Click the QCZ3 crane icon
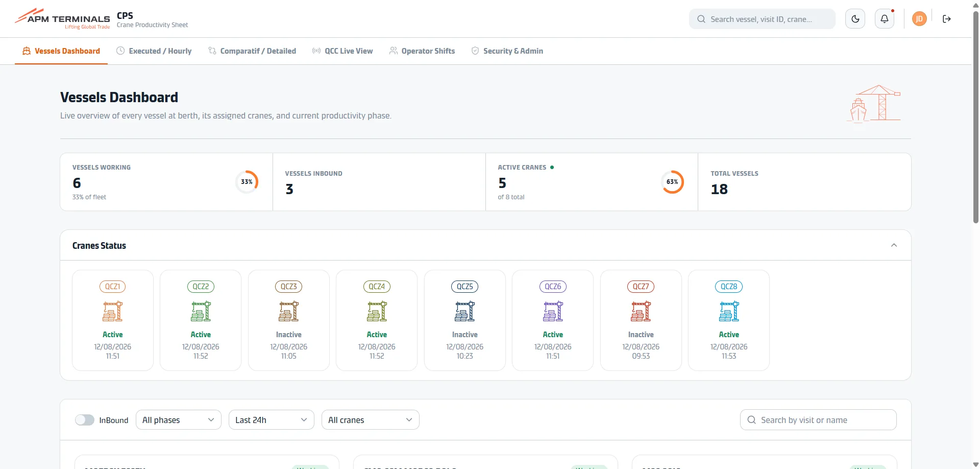The image size is (980, 469). [289, 311]
